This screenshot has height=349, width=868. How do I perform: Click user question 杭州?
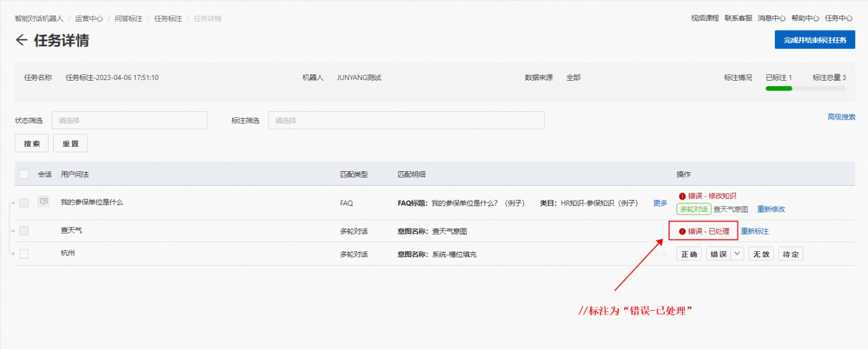[x=68, y=253]
